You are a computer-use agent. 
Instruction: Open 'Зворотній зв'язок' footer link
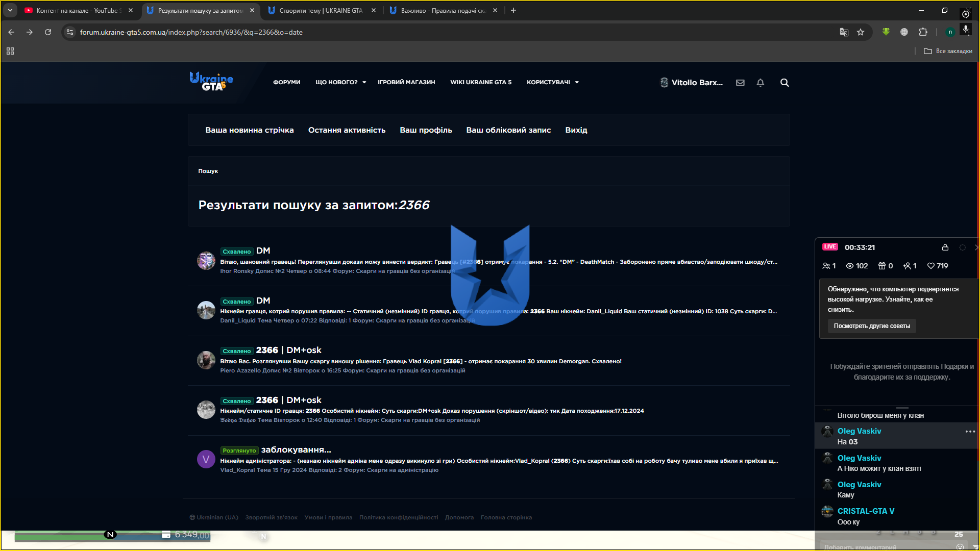tap(271, 517)
